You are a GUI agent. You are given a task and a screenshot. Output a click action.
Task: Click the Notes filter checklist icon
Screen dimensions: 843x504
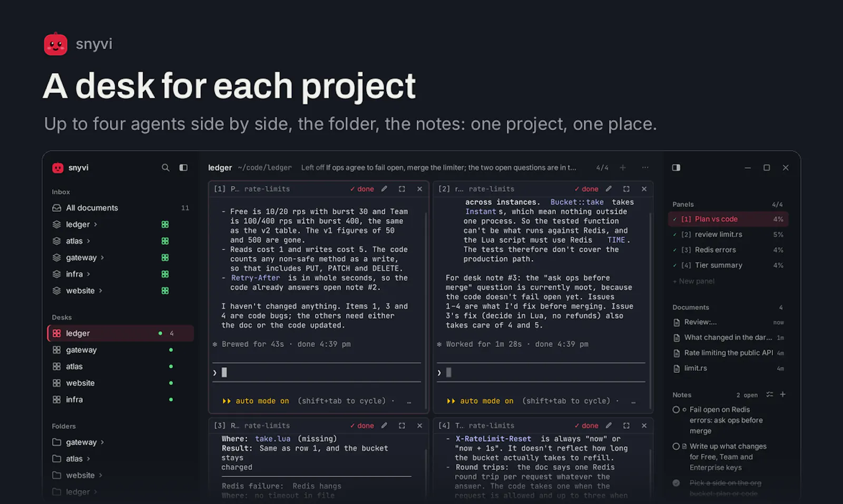point(769,394)
